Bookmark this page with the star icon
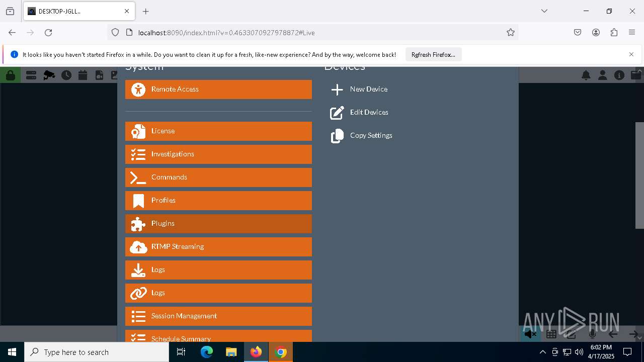Image resolution: width=644 pixels, height=362 pixels. (x=511, y=33)
